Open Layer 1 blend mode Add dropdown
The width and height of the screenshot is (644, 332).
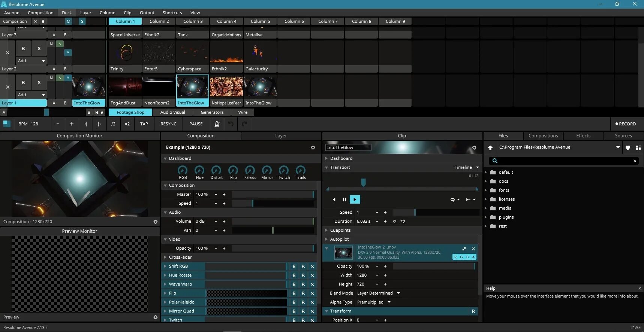(31, 95)
